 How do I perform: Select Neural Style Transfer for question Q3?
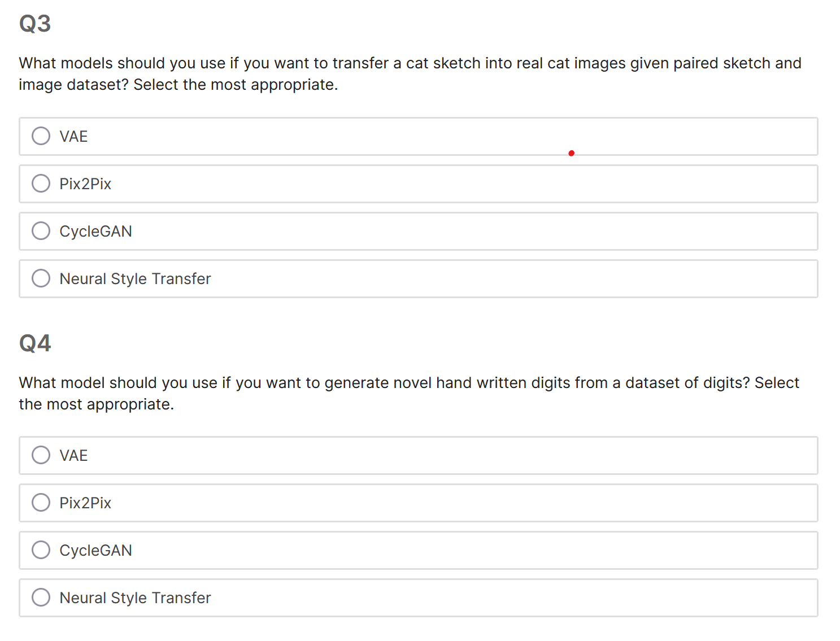click(x=41, y=278)
